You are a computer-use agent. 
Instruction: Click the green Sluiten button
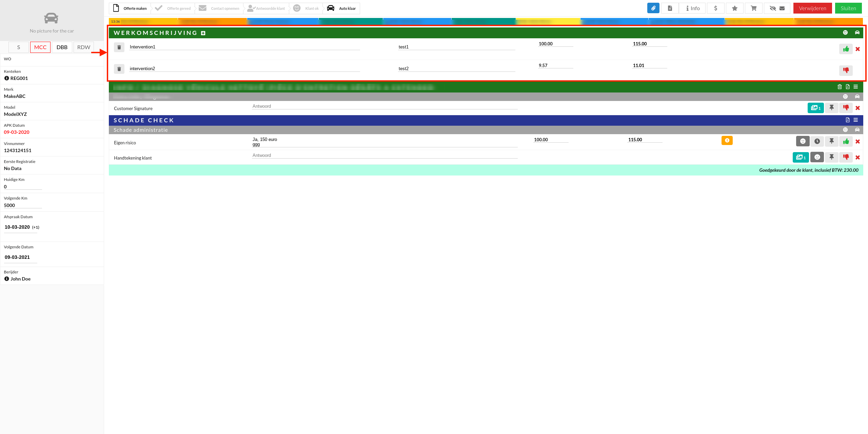[848, 8]
